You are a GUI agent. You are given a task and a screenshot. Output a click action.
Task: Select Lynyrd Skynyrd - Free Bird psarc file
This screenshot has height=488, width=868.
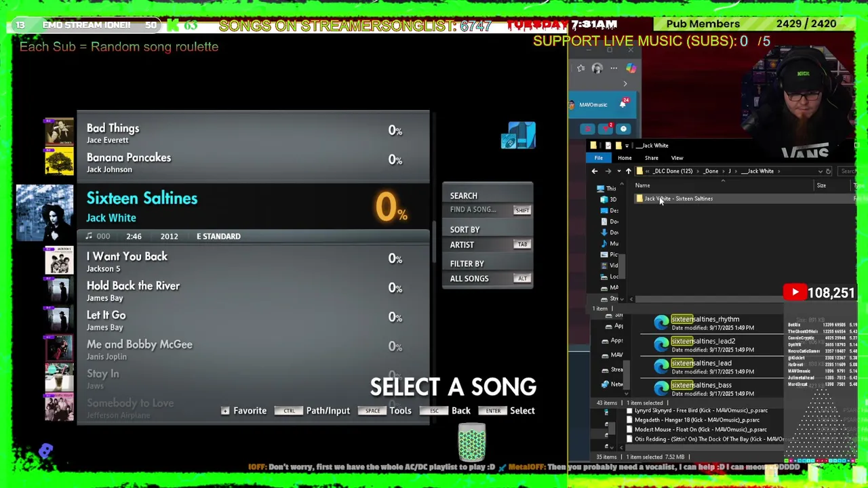click(x=697, y=410)
